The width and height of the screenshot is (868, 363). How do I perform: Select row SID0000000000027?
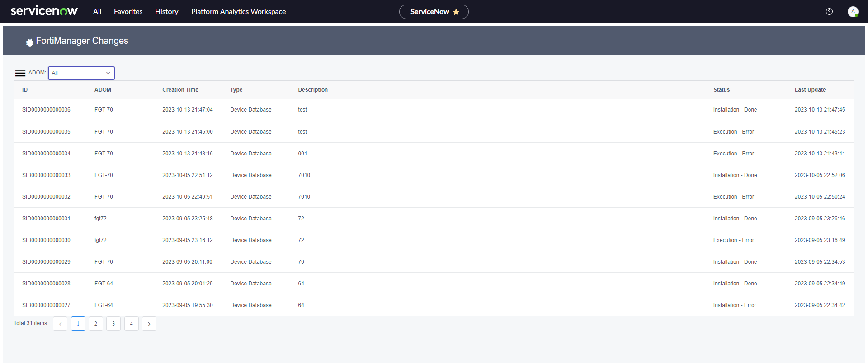pyautogui.click(x=434, y=305)
